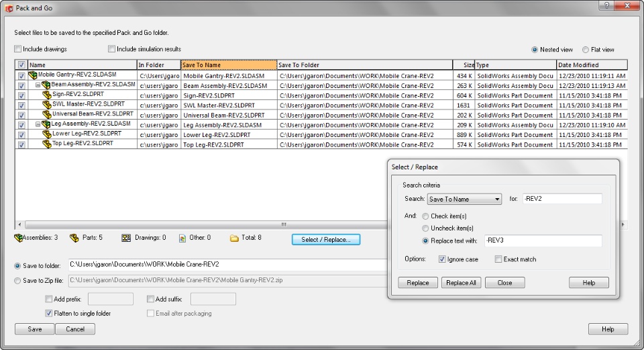Sort by the Name column header
644x350 pixels.
pos(82,65)
